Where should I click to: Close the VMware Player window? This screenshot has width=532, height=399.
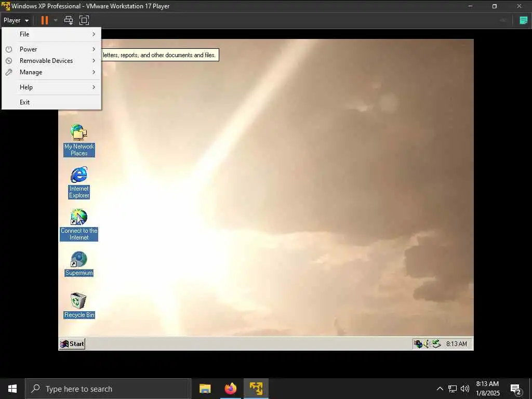tap(519, 6)
